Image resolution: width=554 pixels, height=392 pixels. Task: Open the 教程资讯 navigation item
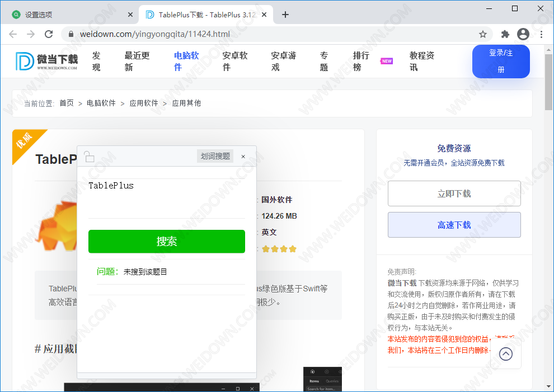[422, 61]
